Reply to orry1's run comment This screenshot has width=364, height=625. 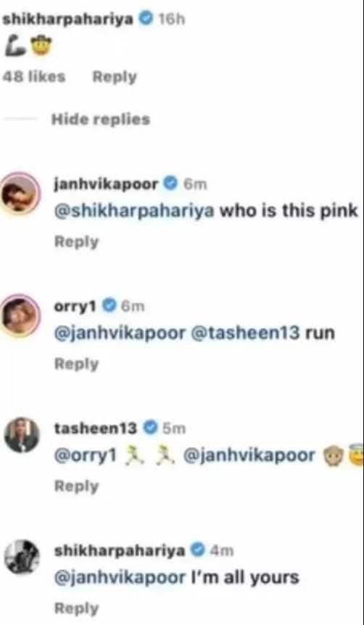(76, 364)
